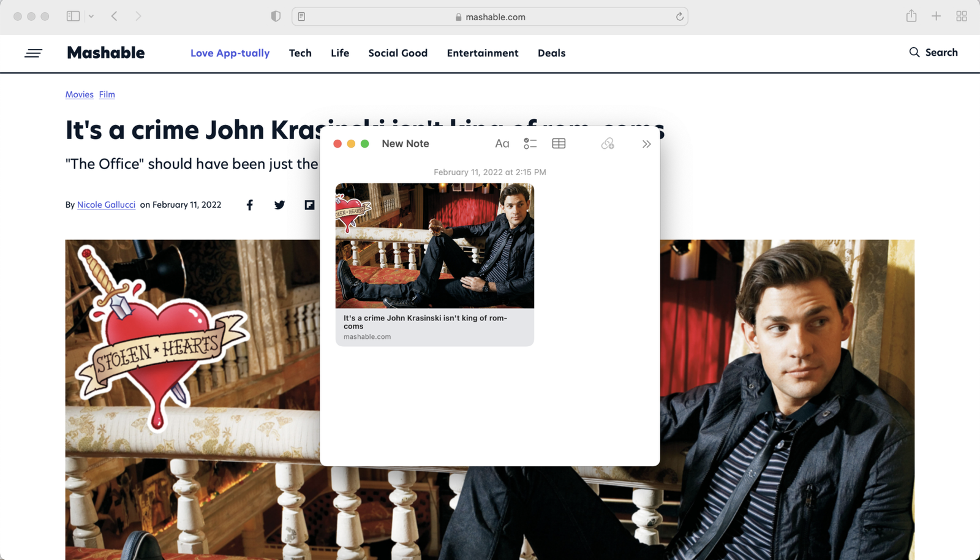The image size is (980, 560).
Task: Show Safari tab overview grid
Action: click(962, 17)
